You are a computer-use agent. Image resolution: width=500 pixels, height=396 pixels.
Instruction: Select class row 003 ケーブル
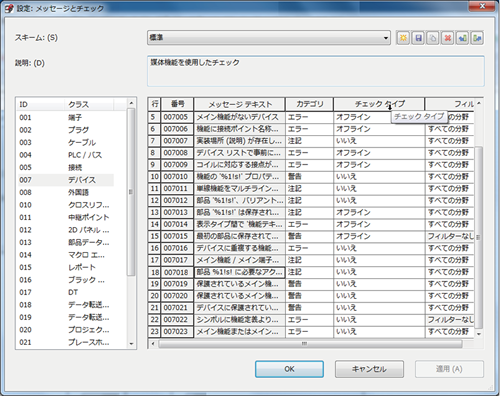pos(65,142)
